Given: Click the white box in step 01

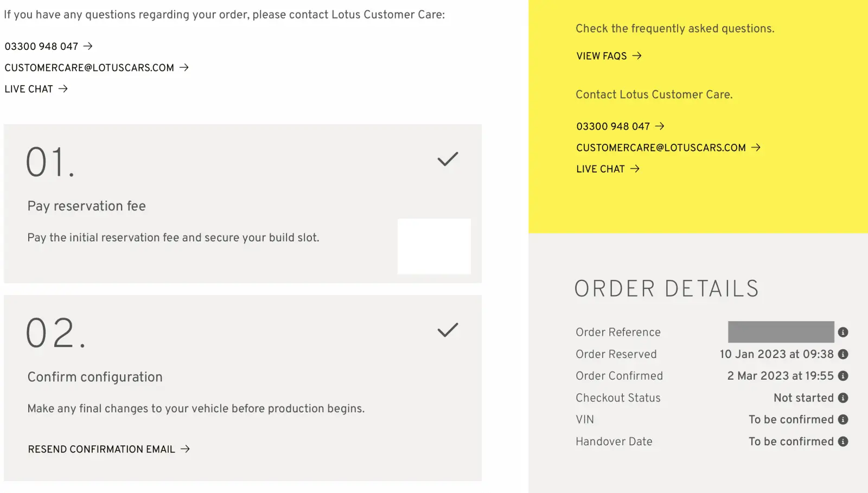Looking at the screenshot, I should 434,246.
